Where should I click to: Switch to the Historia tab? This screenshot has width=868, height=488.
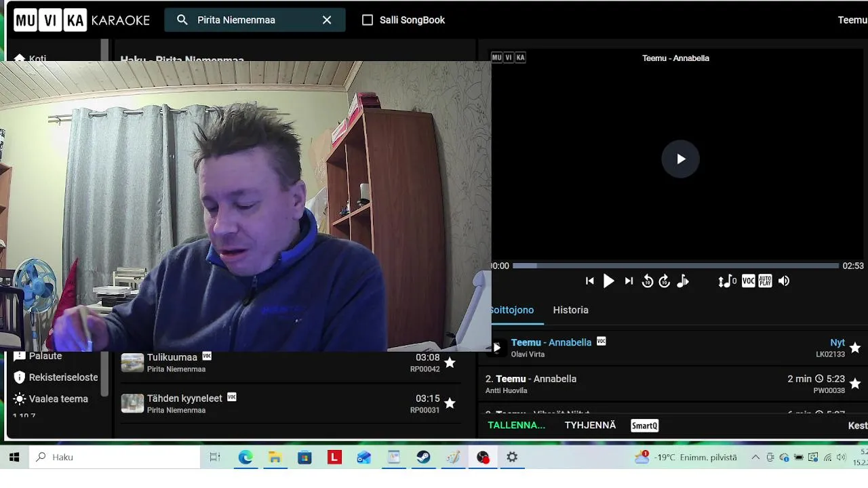coord(570,310)
